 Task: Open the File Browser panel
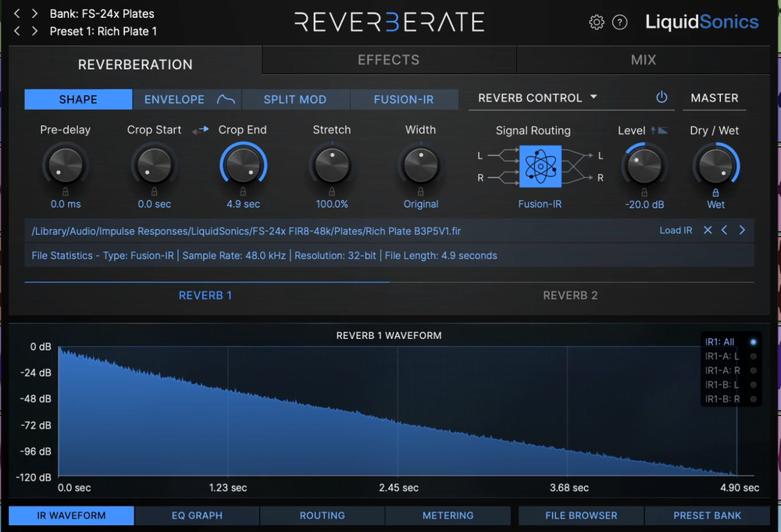(x=581, y=516)
